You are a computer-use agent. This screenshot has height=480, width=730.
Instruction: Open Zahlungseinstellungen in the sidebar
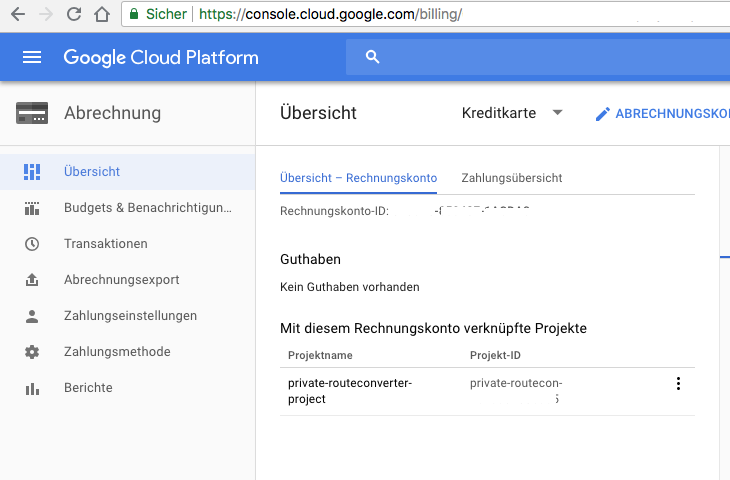pos(128,316)
